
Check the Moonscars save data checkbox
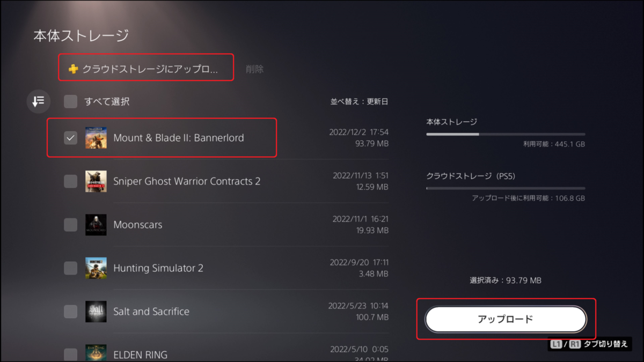[70, 225]
